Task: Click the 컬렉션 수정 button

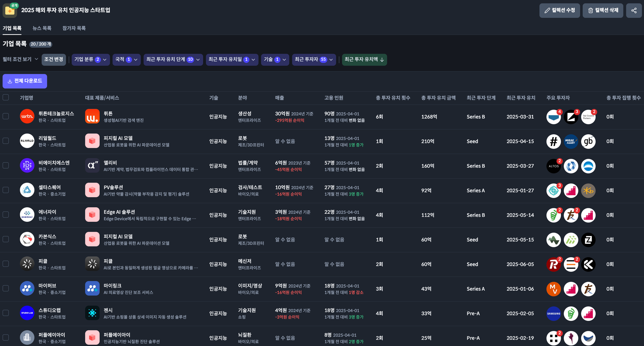Action: [559, 10]
